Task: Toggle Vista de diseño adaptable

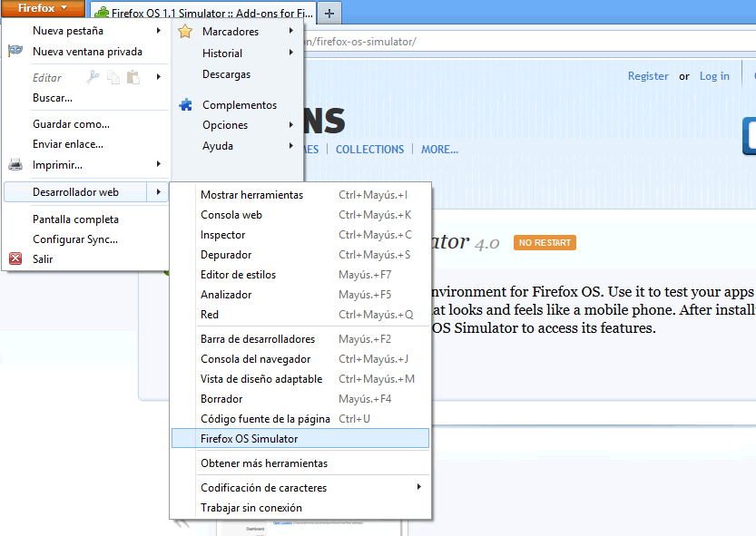Action: point(299,379)
